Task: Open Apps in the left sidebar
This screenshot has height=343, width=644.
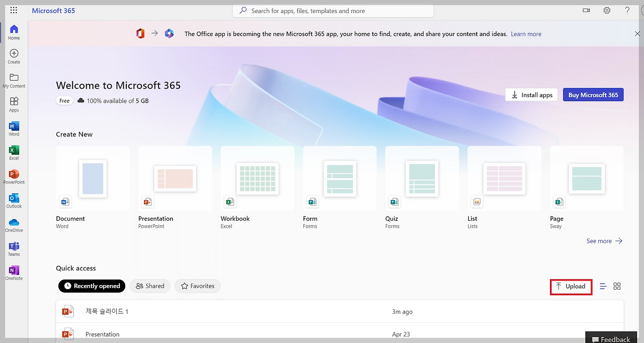Action: 14,105
